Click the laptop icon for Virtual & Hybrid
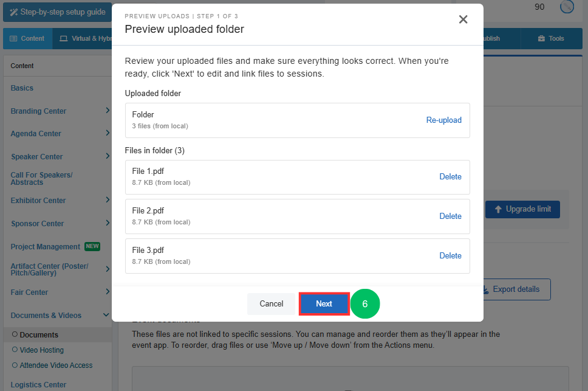The height and width of the screenshot is (391, 588). point(64,39)
